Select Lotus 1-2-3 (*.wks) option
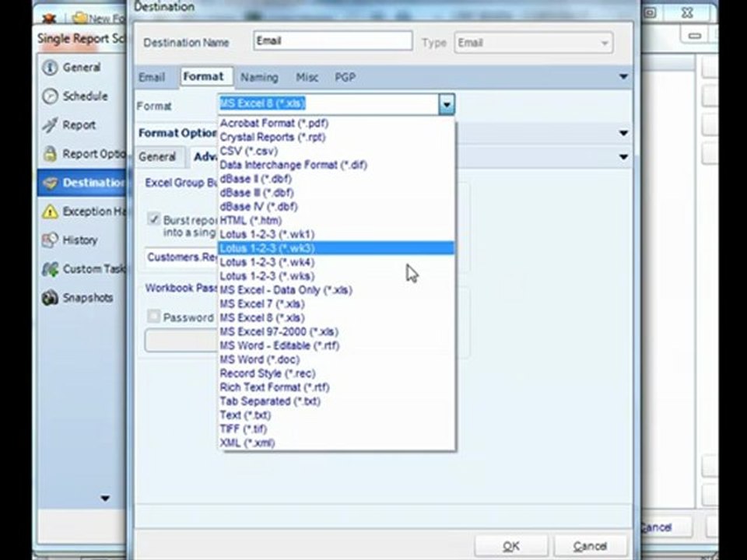 pyautogui.click(x=336, y=275)
